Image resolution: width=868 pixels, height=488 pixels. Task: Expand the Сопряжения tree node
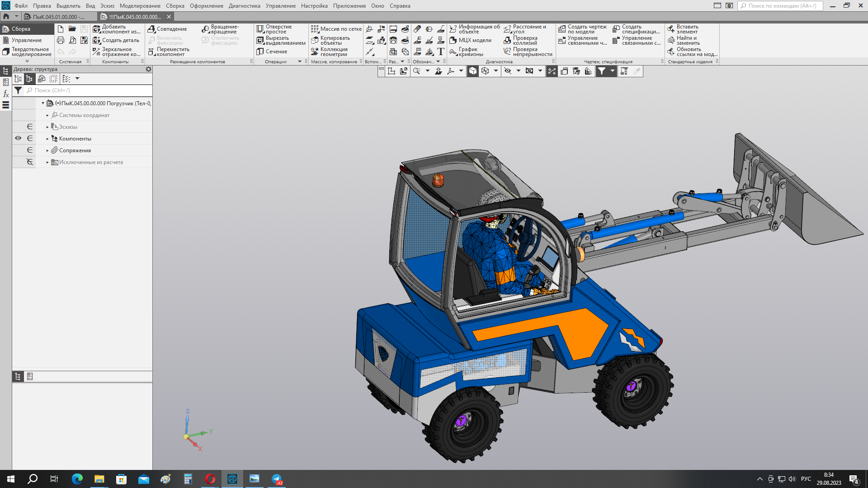(47, 150)
